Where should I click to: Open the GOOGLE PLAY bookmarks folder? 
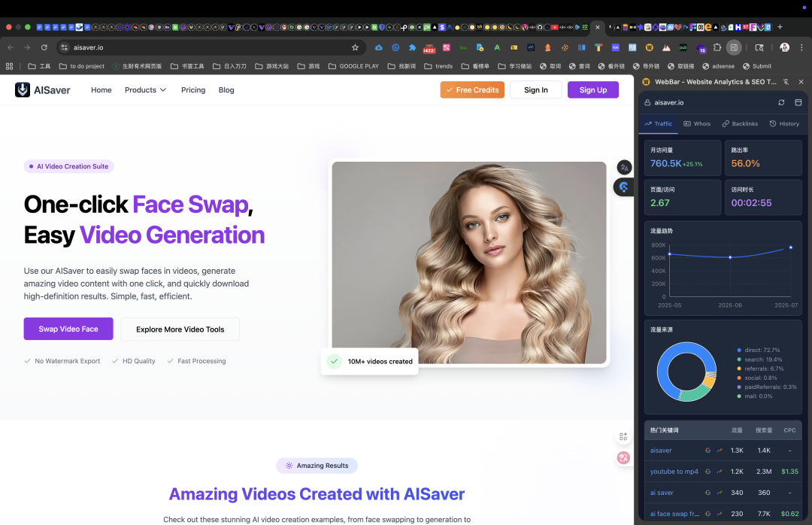(x=353, y=66)
